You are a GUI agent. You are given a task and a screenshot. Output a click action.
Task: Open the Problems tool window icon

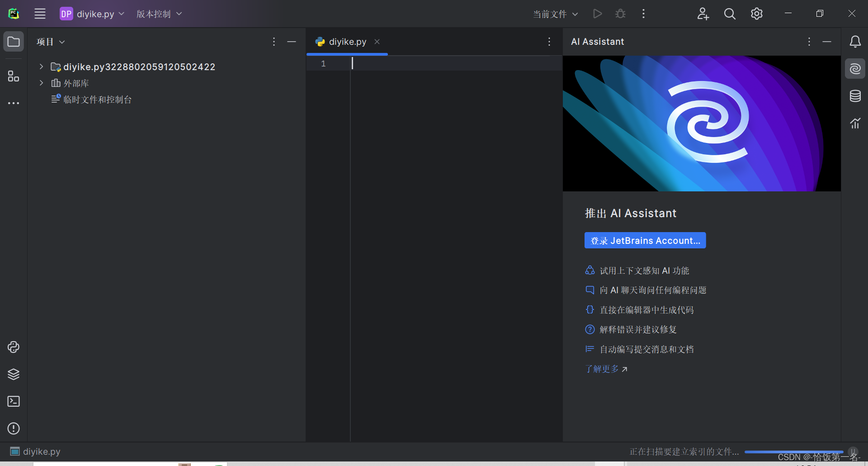point(14,428)
